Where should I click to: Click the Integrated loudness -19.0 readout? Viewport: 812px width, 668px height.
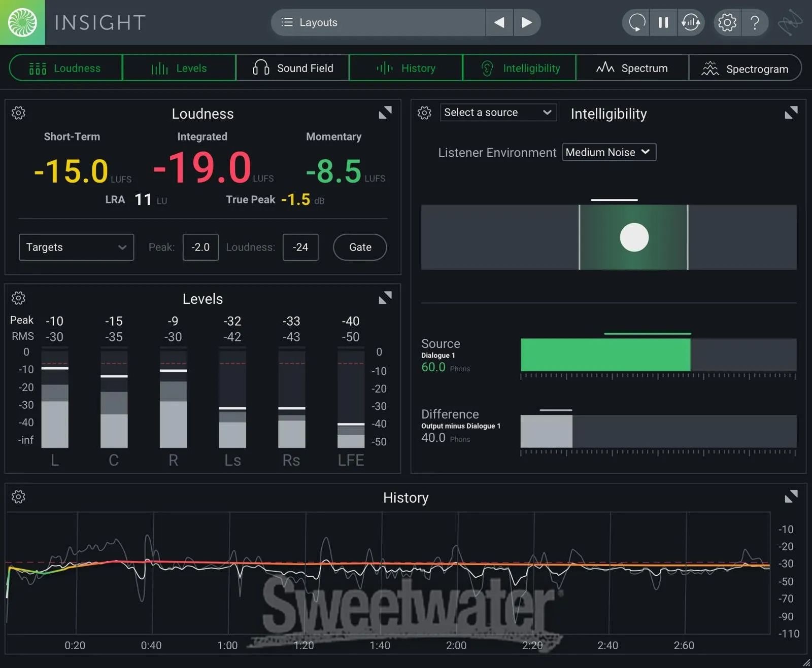tap(202, 168)
